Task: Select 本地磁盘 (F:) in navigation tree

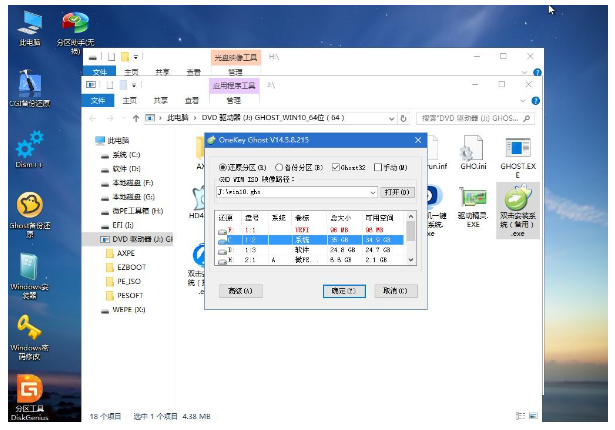Action: 127,183
